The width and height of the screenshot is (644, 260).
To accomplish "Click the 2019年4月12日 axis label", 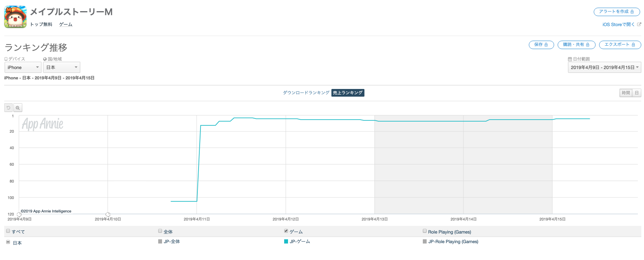I will pos(286,219).
